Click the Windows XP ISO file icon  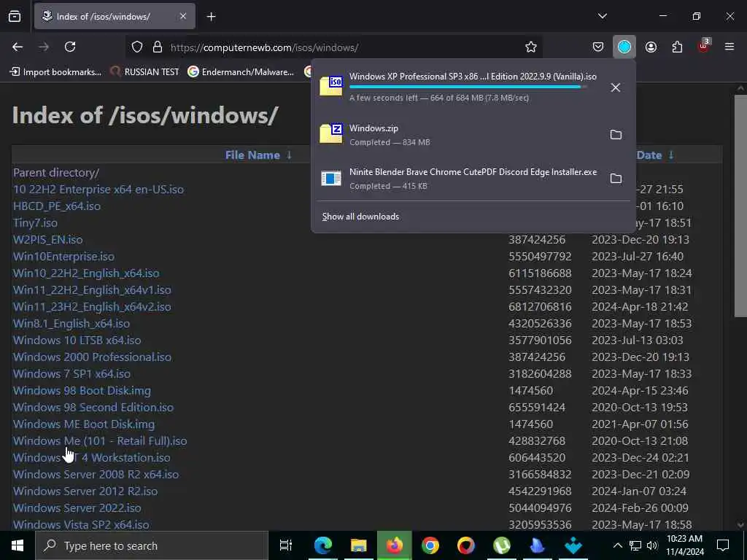click(x=331, y=86)
